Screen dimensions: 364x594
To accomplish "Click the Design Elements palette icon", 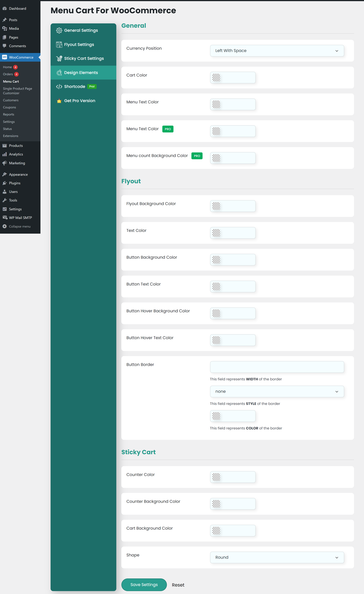I will coord(59,73).
